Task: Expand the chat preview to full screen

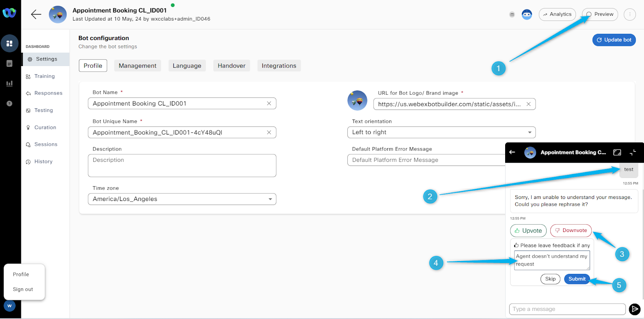Action: point(617,152)
